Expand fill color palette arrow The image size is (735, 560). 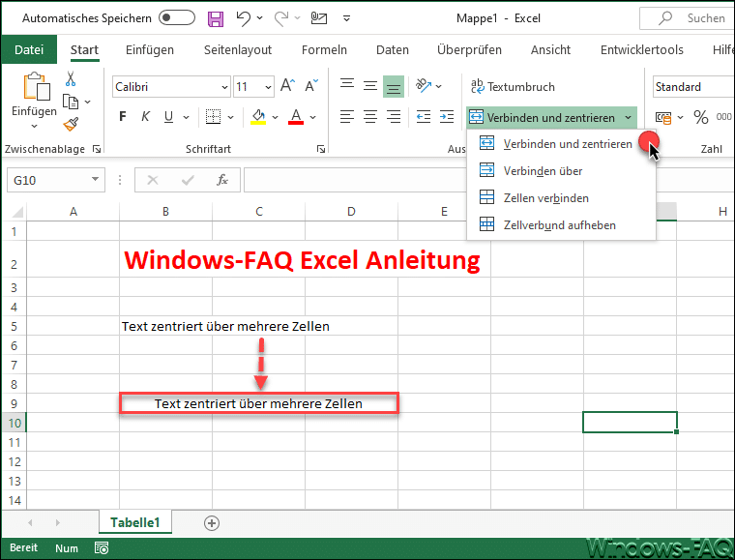coord(276,117)
